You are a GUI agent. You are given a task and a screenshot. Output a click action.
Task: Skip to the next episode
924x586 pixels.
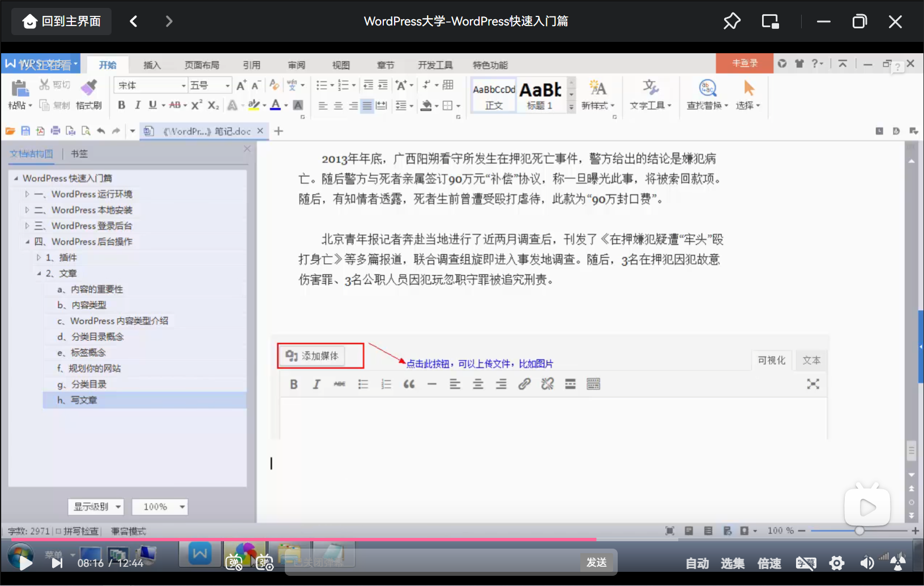click(57, 563)
